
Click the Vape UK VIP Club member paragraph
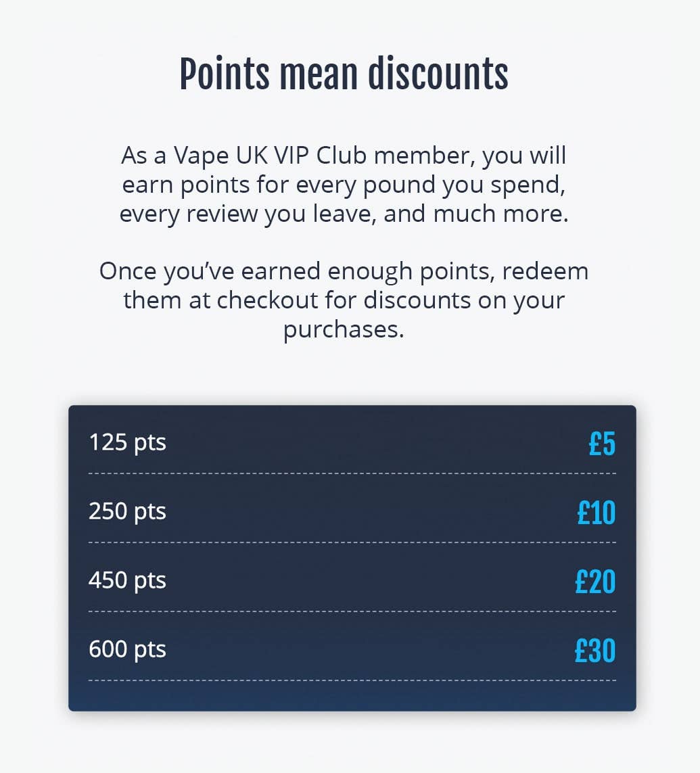click(344, 185)
